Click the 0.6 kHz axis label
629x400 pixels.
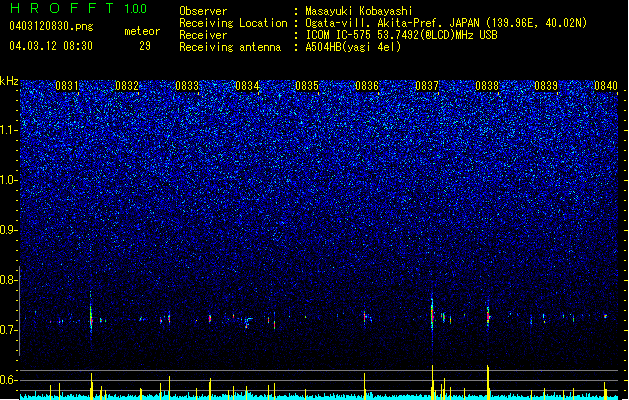coord(8,380)
